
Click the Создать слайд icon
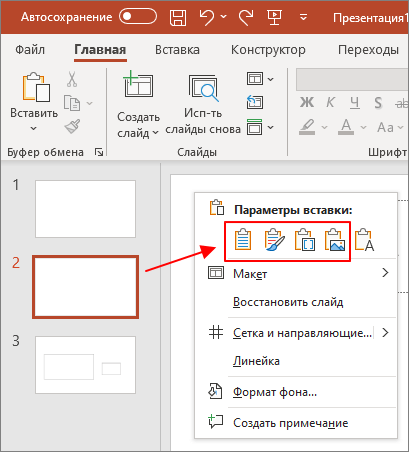(138, 84)
